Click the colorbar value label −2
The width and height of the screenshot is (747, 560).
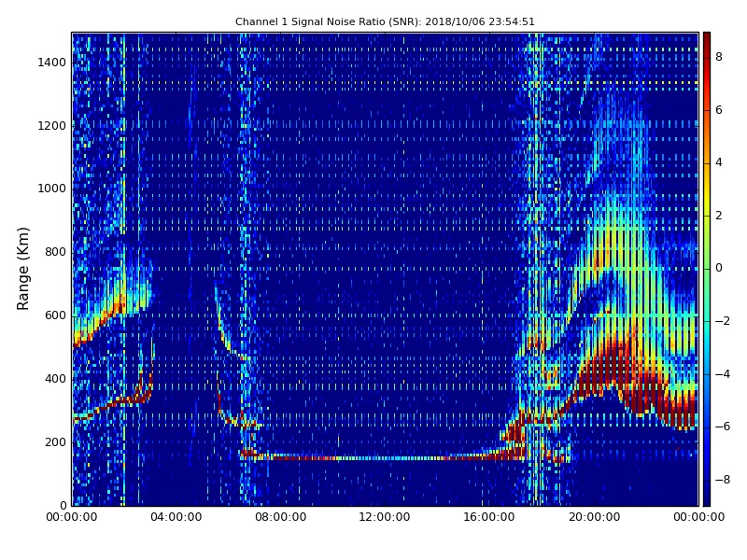pyautogui.click(x=723, y=321)
